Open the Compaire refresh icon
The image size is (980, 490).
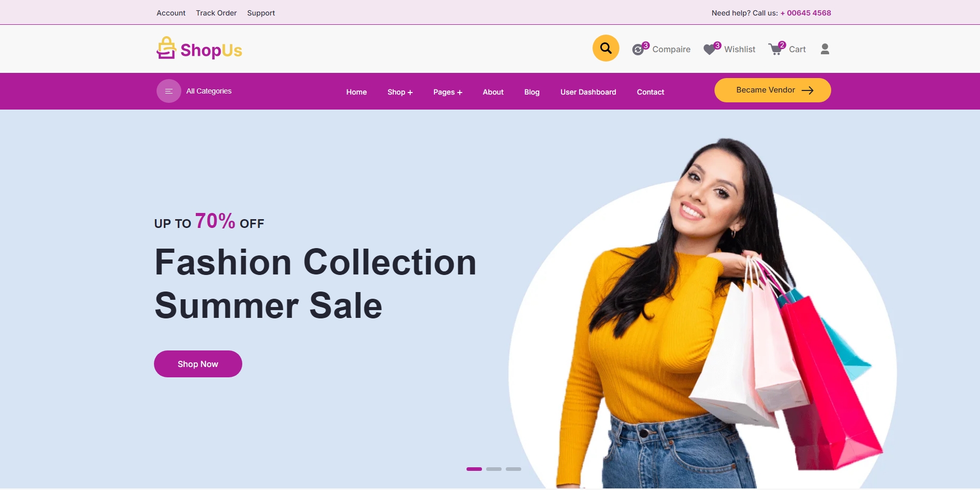pyautogui.click(x=638, y=50)
